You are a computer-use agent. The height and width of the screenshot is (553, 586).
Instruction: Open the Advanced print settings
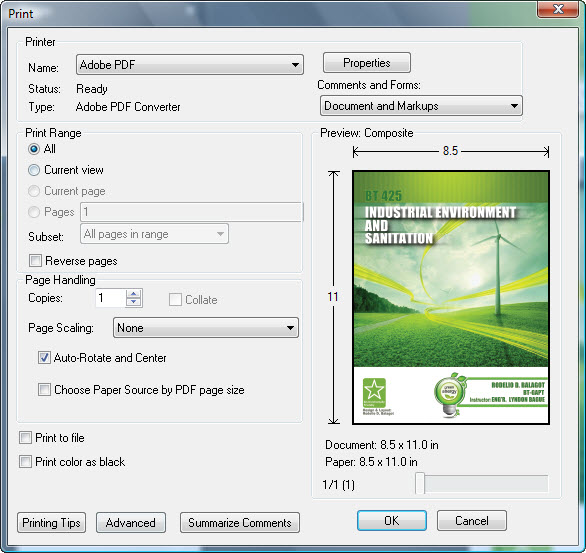click(x=131, y=522)
